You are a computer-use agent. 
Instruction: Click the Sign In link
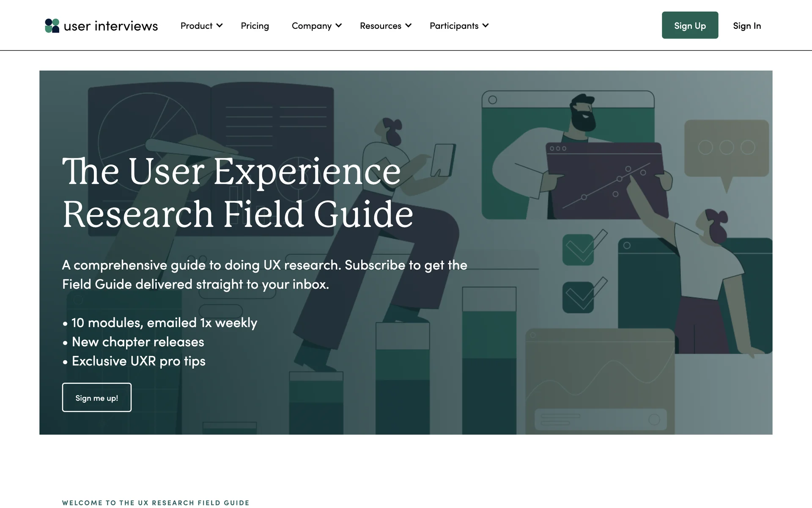click(x=747, y=26)
